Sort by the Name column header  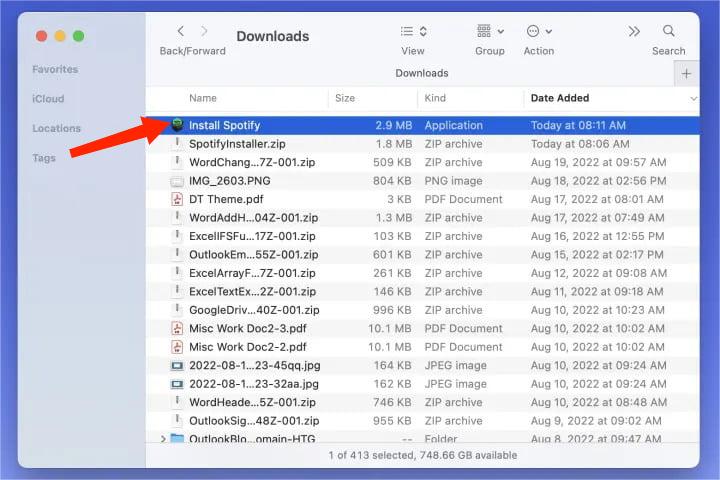(203, 98)
